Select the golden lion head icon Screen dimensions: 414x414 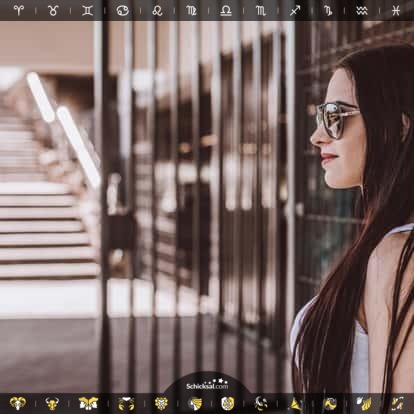pyautogui.click(x=162, y=403)
